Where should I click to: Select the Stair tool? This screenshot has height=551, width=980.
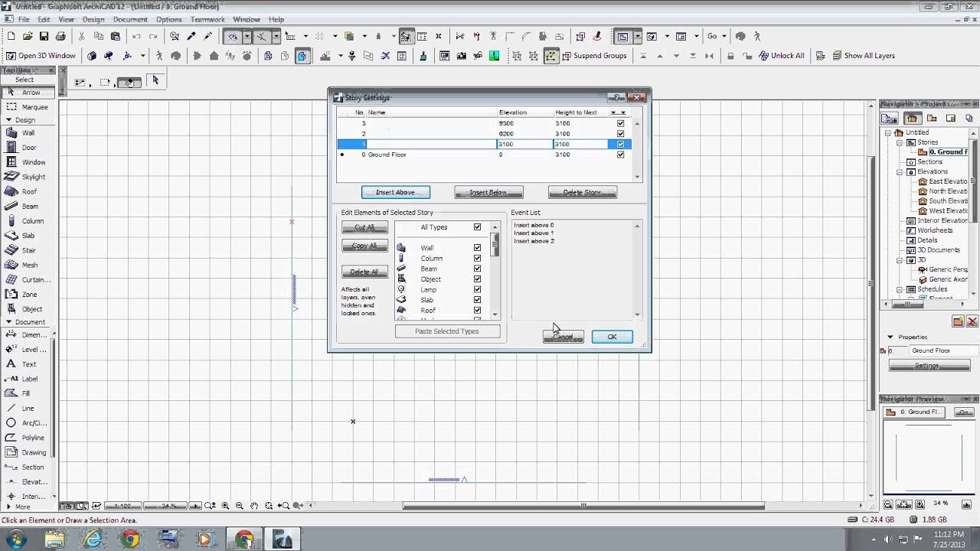click(x=28, y=250)
